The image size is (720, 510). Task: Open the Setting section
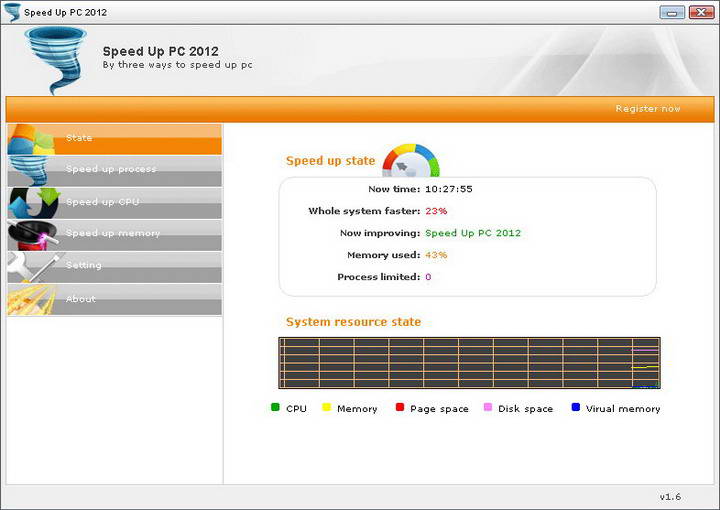click(114, 267)
